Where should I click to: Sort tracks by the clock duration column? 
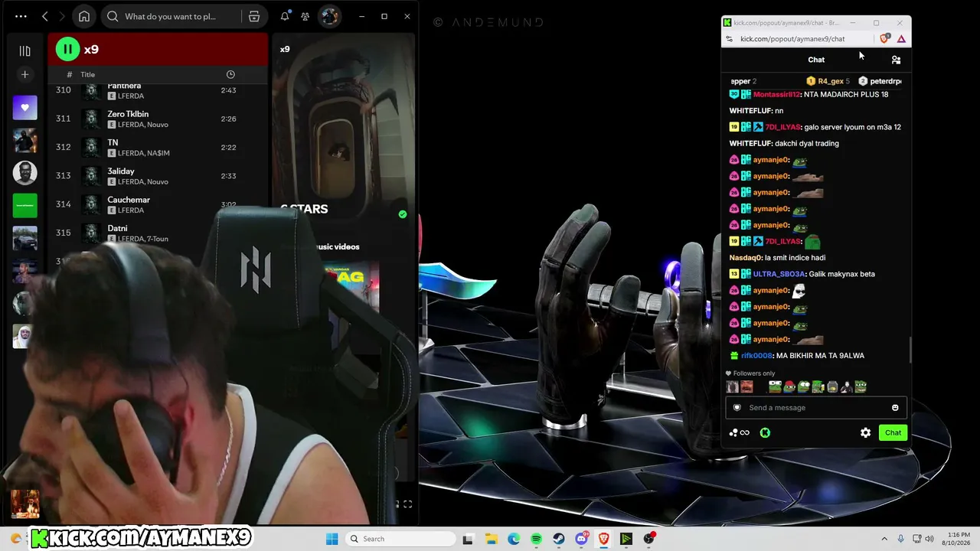tap(230, 74)
